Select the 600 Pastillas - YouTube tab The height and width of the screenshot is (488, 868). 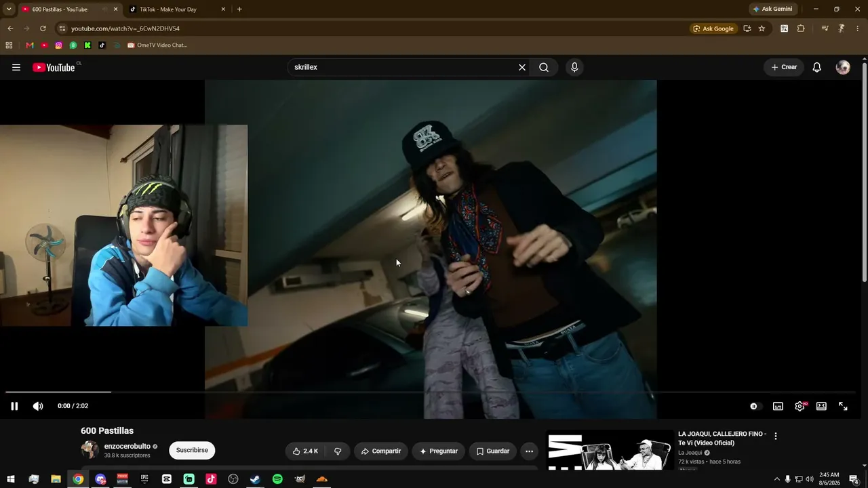[x=60, y=9]
